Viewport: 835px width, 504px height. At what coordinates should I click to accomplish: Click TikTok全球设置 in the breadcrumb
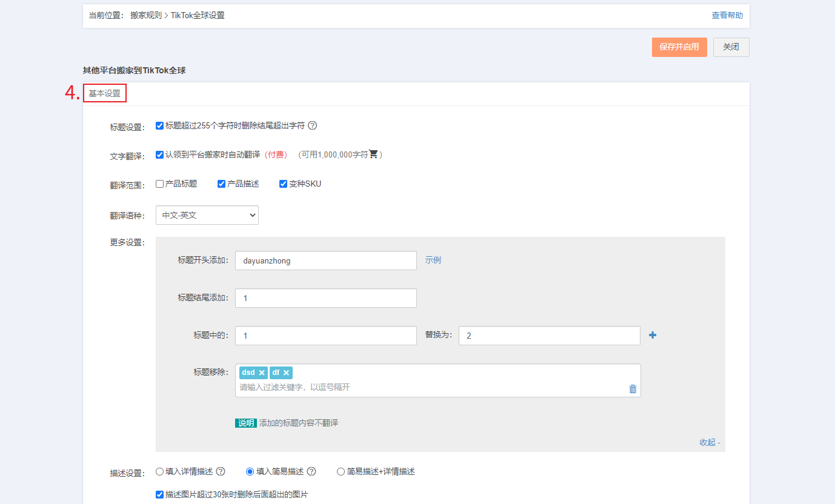click(x=198, y=15)
